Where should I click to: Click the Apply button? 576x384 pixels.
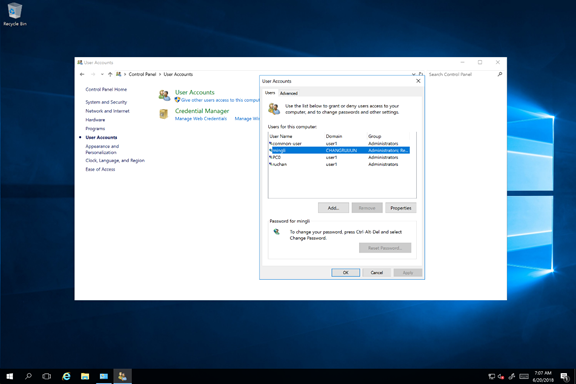click(408, 273)
